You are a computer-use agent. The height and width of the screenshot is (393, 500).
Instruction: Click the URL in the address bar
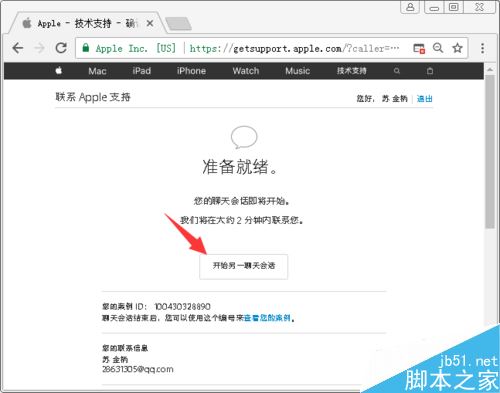[294, 49]
